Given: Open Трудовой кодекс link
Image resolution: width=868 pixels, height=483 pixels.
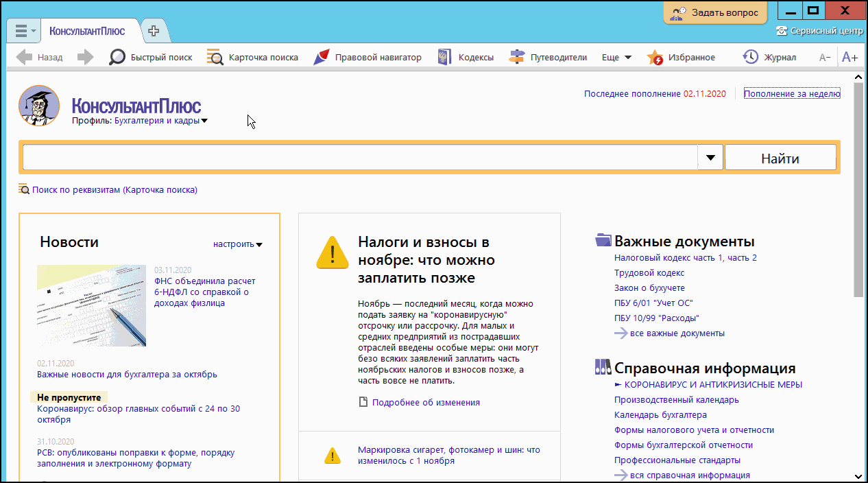Looking at the screenshot, I should pos(649,273).
